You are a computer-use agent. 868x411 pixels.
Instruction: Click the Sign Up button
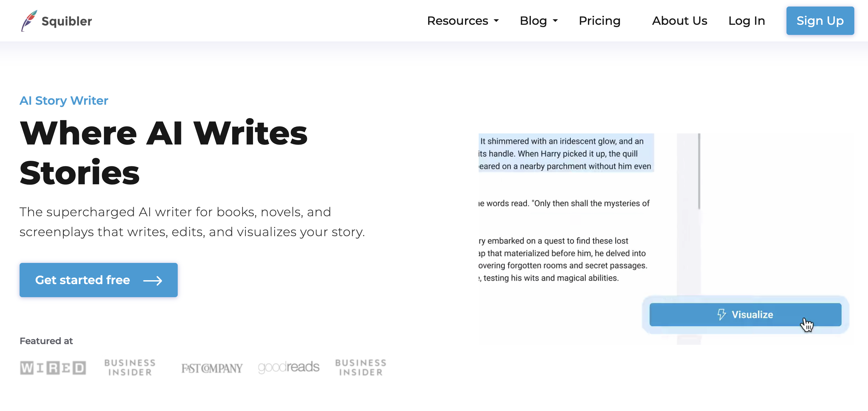(x=820, y=21)
